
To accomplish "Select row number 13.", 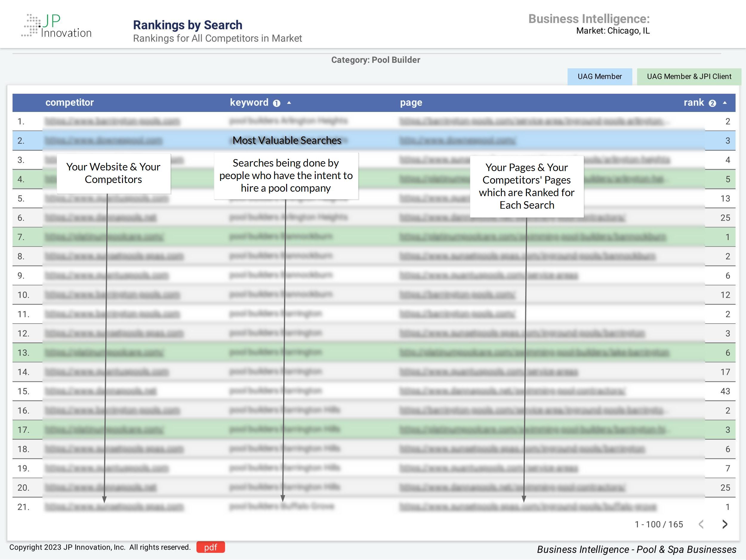I will 24,353.
